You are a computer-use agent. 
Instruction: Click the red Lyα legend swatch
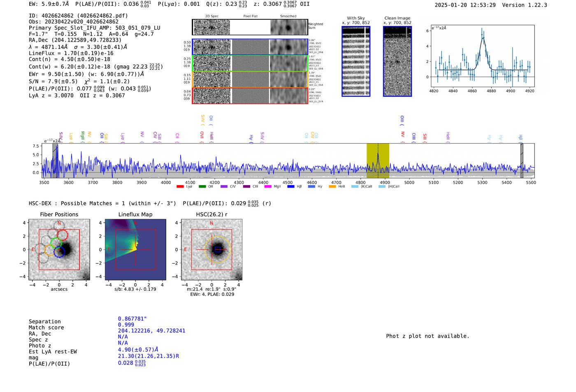180,187
